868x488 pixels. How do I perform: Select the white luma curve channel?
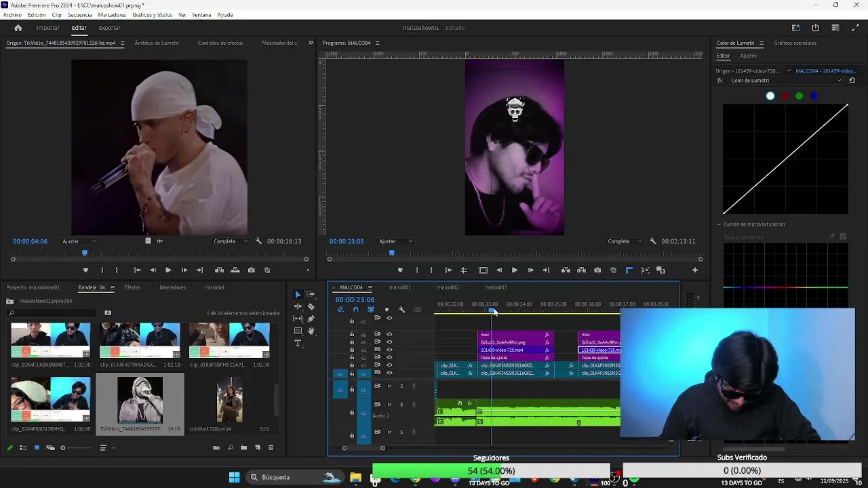coord(770,96)
